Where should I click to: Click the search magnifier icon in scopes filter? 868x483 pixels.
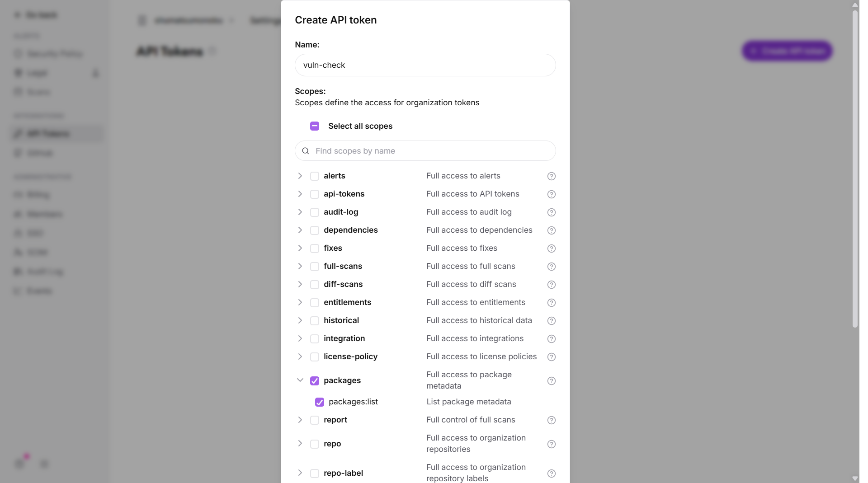(306, 151)
